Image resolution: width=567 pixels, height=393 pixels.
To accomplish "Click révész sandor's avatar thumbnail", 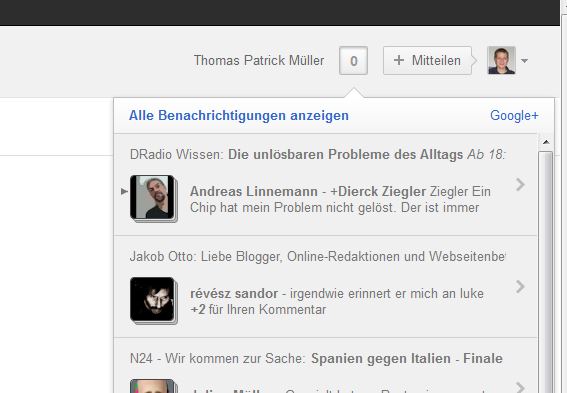I will (153, 300).
